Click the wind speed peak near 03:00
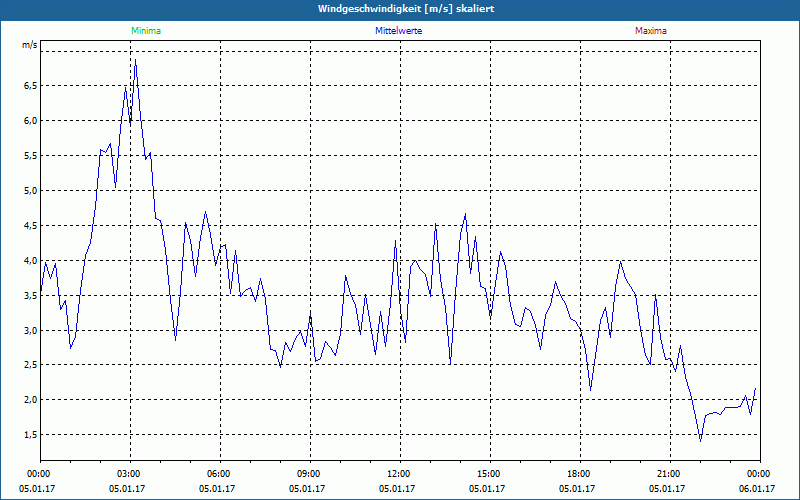This screenshot has width=800, height=500. (135, 60)
